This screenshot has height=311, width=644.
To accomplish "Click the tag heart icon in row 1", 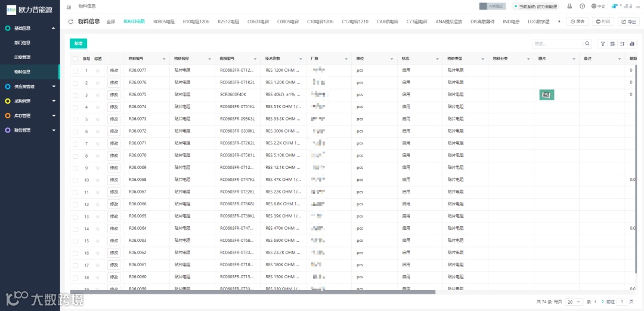I will [98, 71].
